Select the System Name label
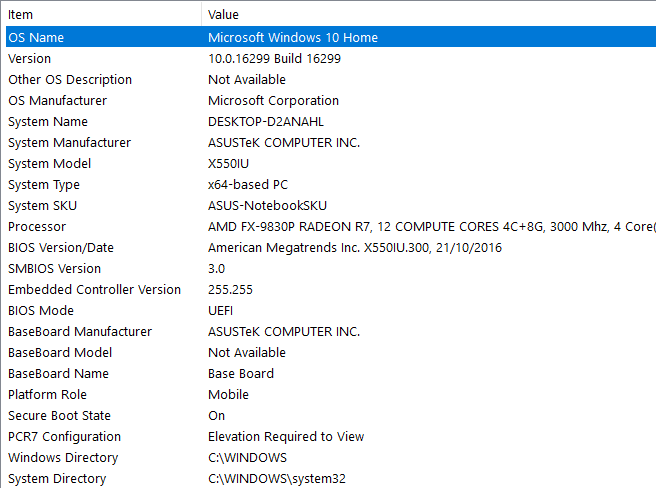 click(48, 122)
